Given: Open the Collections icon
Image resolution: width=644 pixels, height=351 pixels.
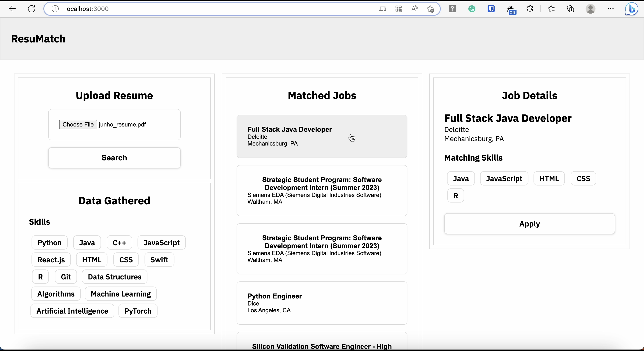Looking at the screenshot, I should (x=570, y=9).
